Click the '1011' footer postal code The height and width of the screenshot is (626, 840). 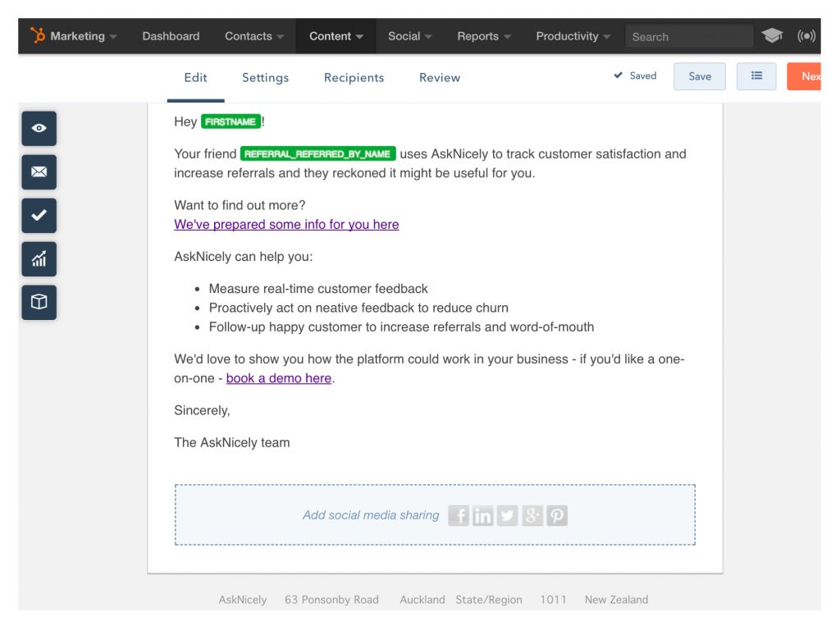[553, 600]
